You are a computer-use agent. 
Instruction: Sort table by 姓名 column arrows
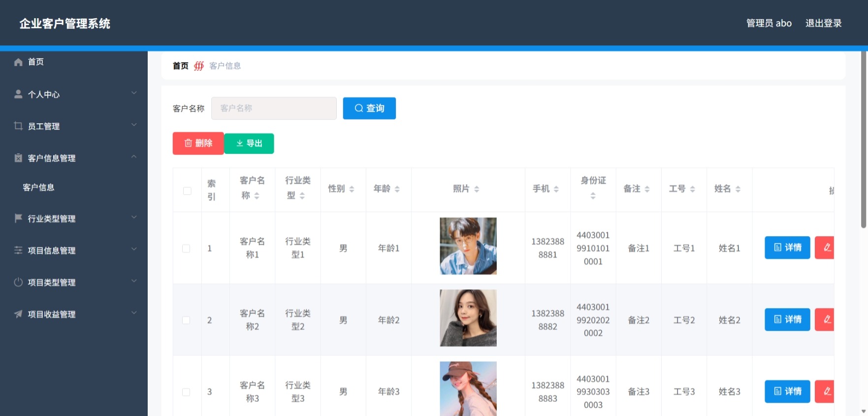point(738,189)
